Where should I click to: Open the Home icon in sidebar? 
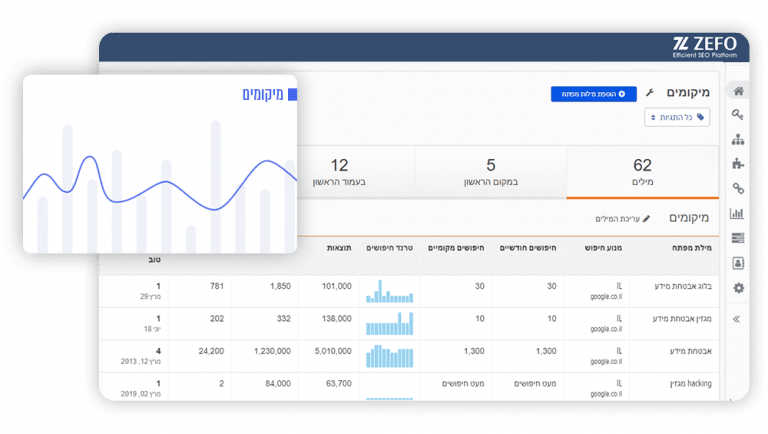738,91
